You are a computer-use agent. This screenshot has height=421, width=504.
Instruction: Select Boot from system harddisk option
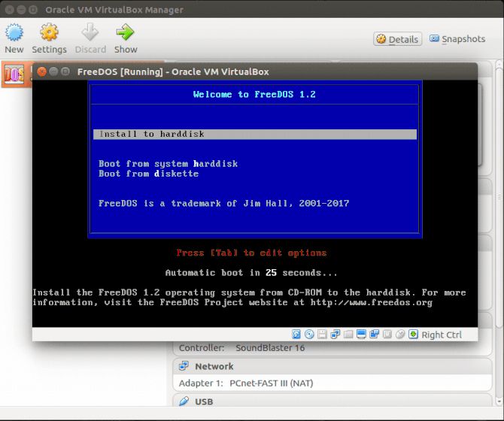tap(168, 163)
